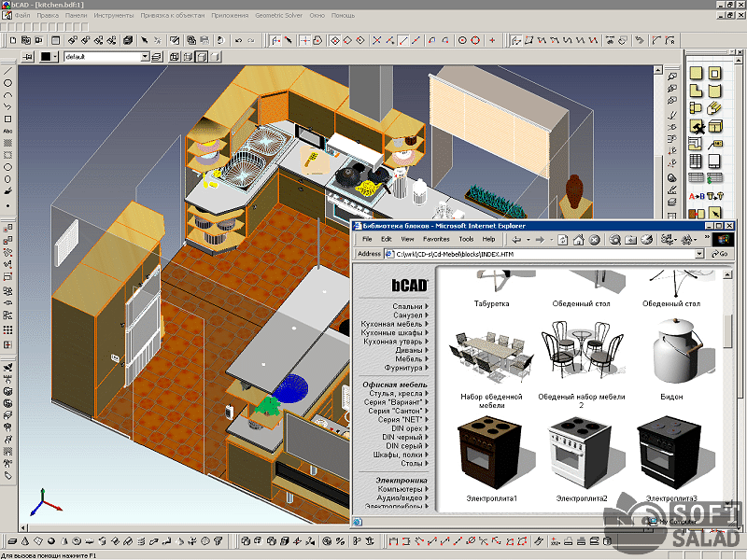Screen dimensions: 747x560
Task: Open the Инструменты menu
Action: 113,15
